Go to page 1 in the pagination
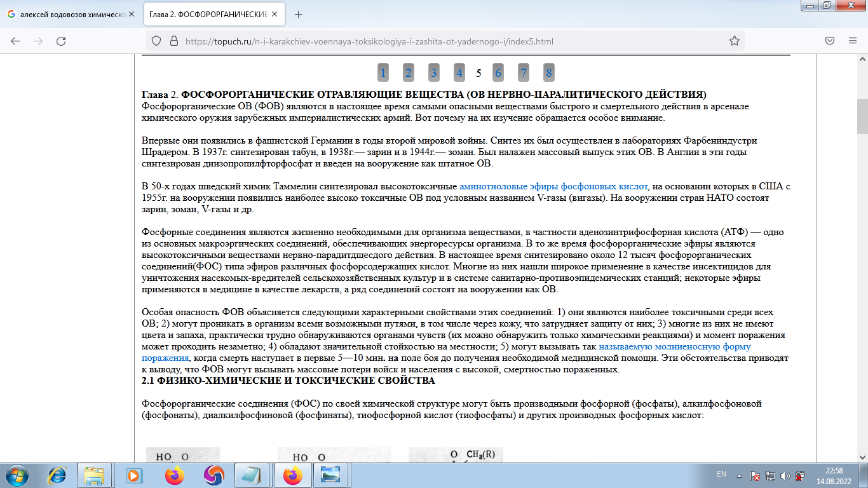Viewport: 868px width, 488px height. point(383,72)
